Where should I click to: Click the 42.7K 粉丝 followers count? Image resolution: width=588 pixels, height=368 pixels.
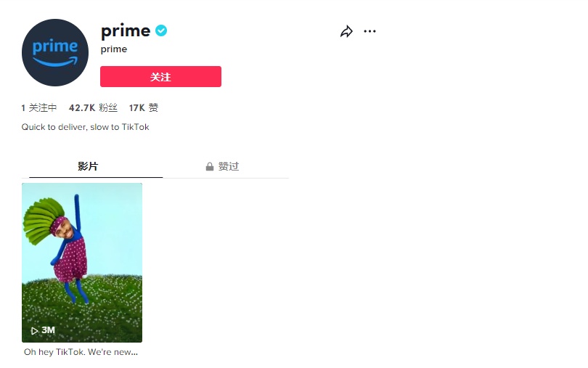(93, 108)
